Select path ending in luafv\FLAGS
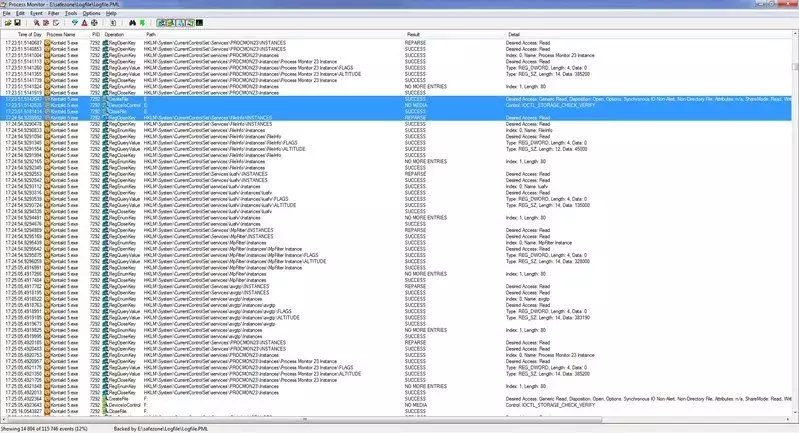 (216, 199)
